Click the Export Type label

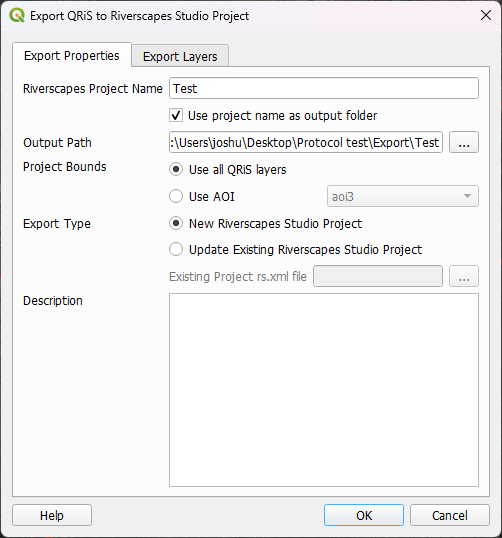(x=57, y=224)
